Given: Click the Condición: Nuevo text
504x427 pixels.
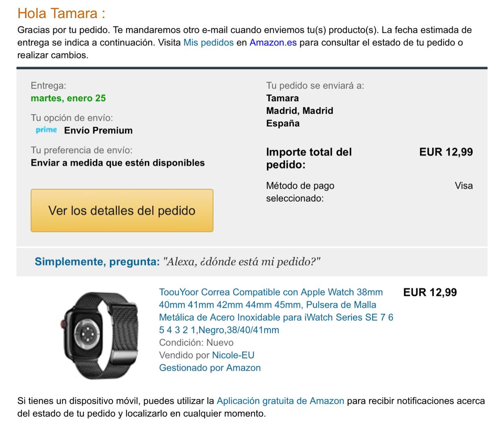Looking at the screenshot, I should point(196,342).
